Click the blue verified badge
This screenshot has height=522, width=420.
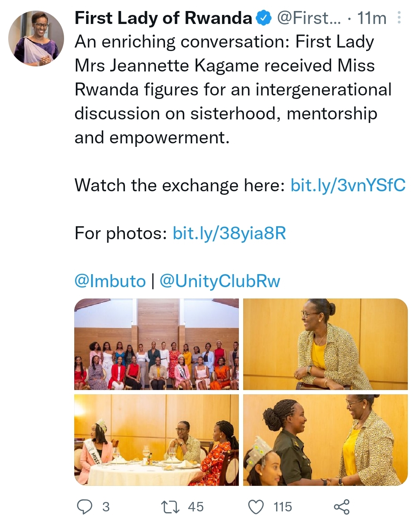click(x=264, y=18)
